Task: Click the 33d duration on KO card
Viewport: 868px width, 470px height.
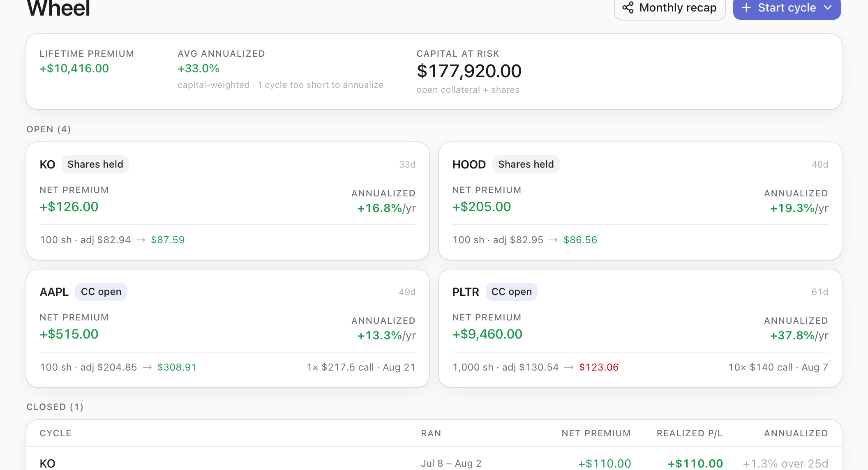Action: coord(407,165)
